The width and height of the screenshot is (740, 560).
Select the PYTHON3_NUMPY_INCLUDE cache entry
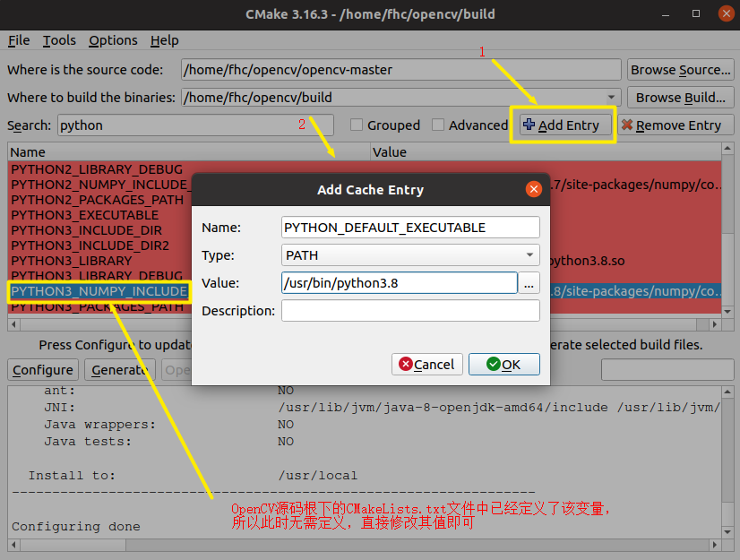[99, 291]
